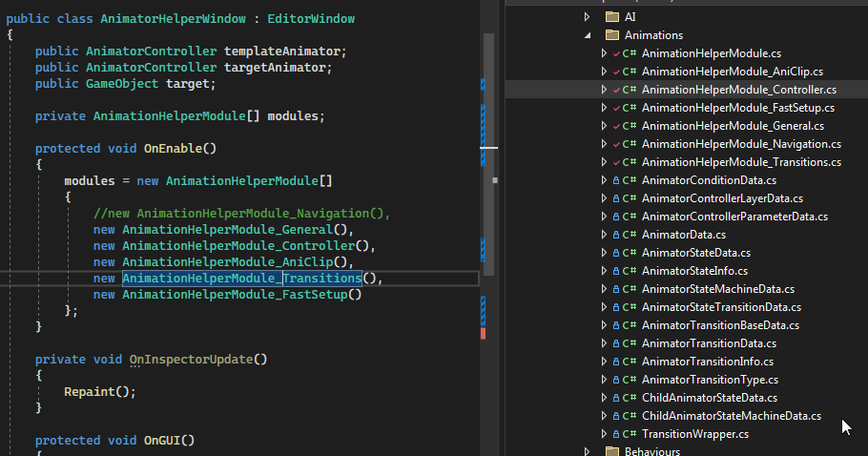Expand the AnimationHelperModule_FastSetup.cs node
Viewport: 868px width, 456px height.
click(x=604, y=108)
